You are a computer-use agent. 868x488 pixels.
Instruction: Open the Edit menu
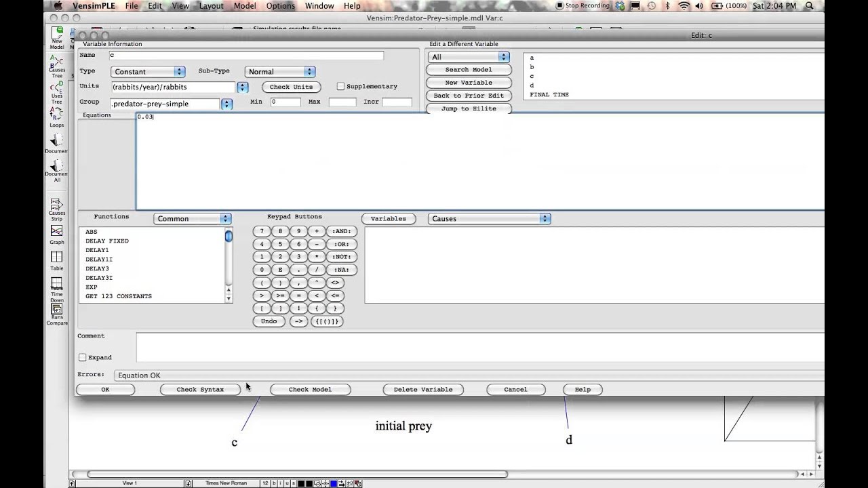pos(155,6)
